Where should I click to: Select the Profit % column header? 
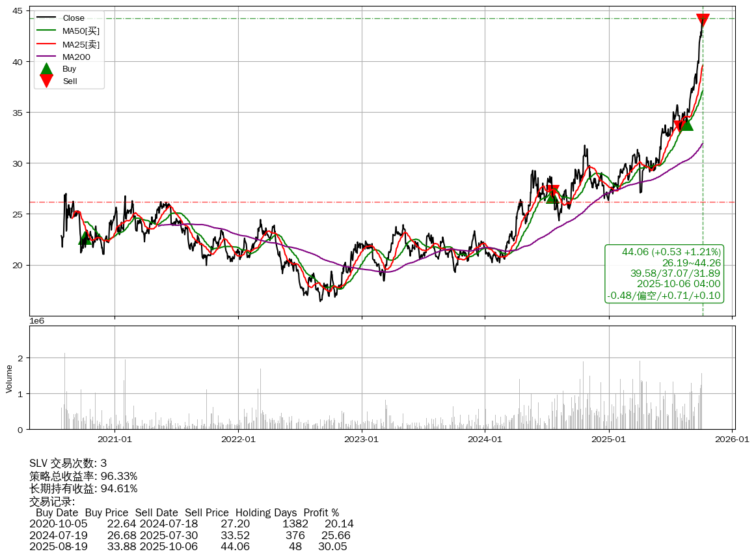pos(321,513)
